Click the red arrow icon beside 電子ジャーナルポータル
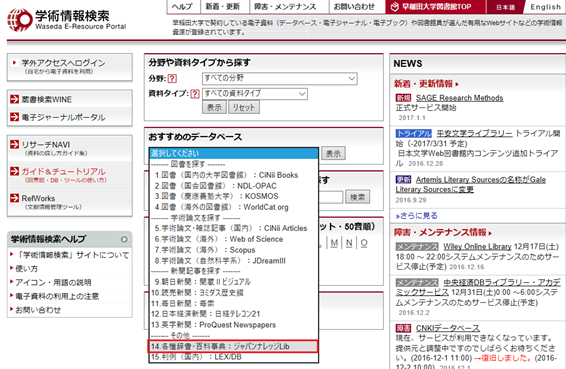Viewport: 566px width, 369px height. 14,117
